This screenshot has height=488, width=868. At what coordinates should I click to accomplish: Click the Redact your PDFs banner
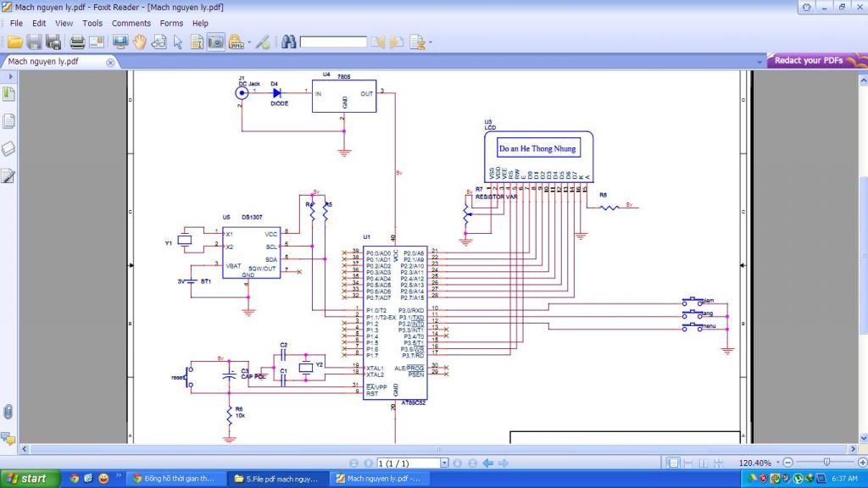click(808, 61)
